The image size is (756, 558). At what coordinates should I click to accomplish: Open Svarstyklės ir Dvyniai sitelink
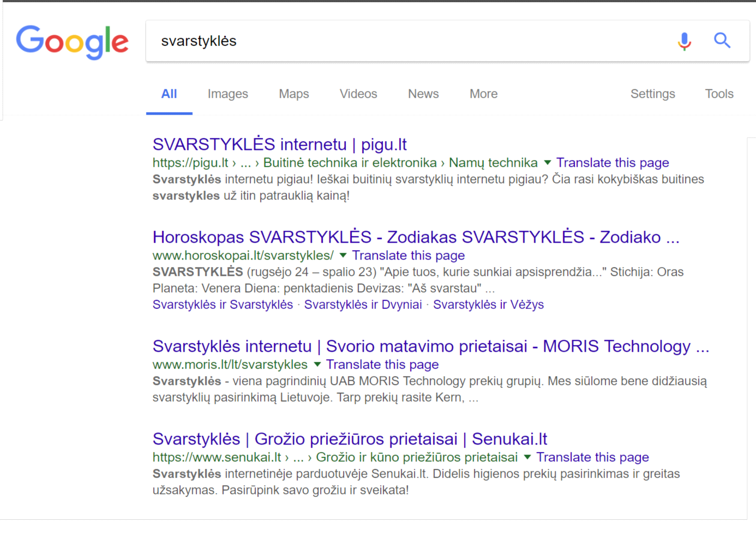point(363,304)
